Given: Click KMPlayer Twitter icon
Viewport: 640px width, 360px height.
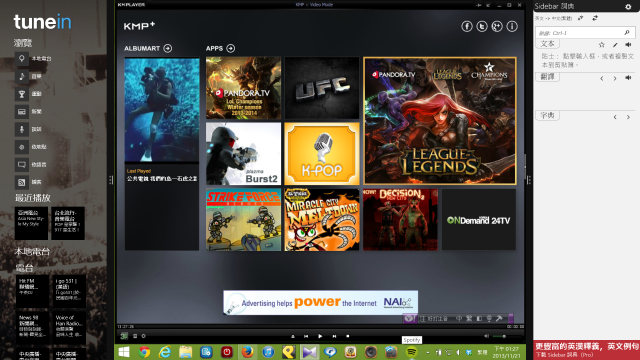Looking at the screenshot, I should click(x=482, y=27).
